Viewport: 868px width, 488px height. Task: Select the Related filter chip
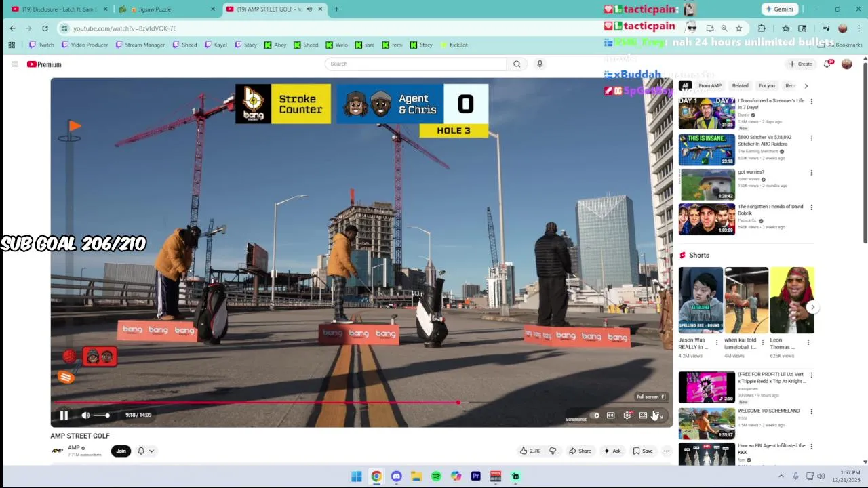tap(740, 86)
